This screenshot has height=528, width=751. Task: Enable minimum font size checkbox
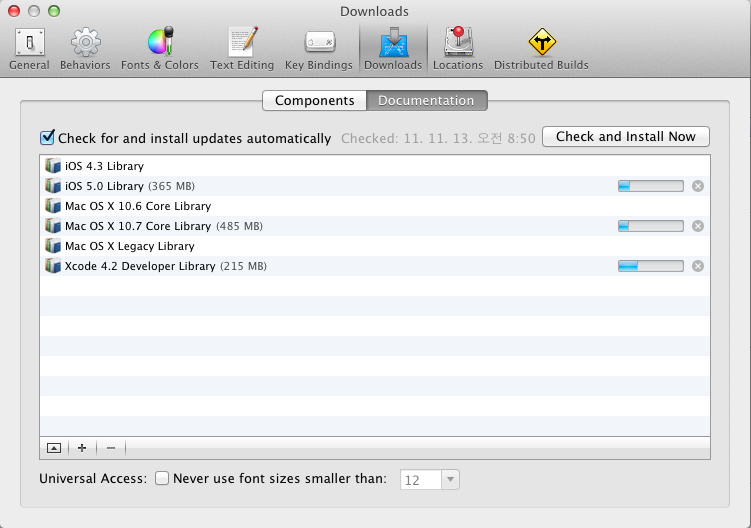(x=162, y=478)
